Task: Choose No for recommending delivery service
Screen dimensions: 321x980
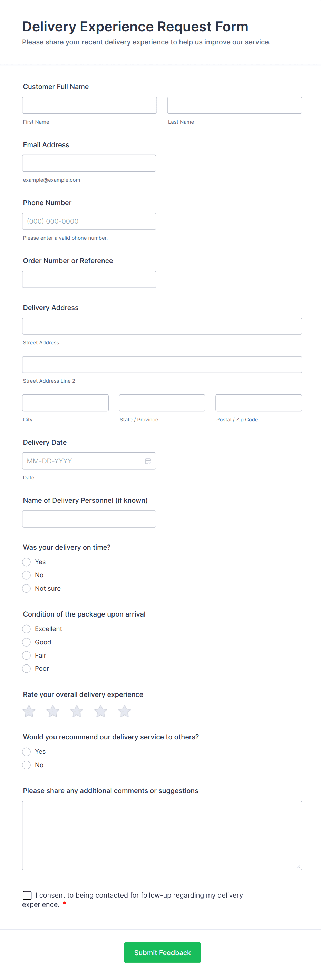Action: coord(27,765)
